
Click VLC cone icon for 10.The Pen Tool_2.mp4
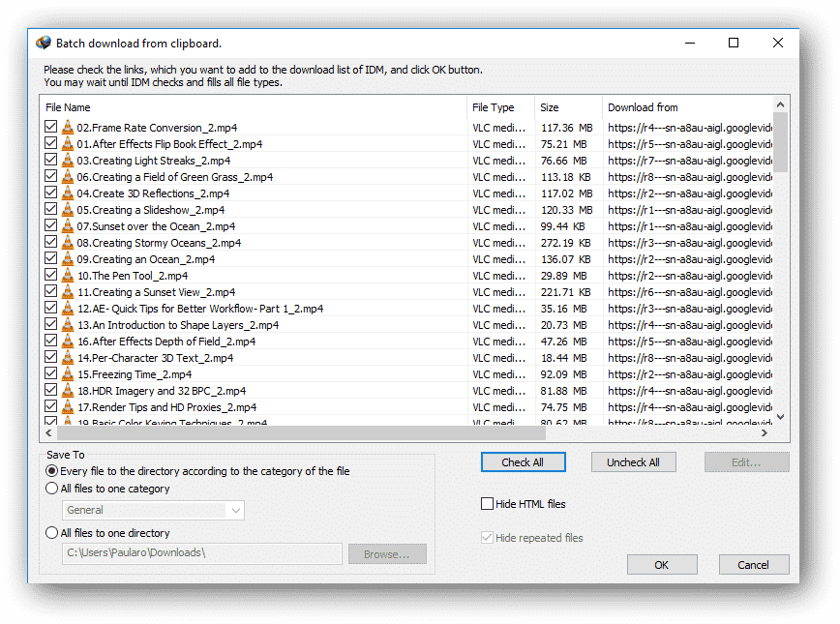point(68,276)
